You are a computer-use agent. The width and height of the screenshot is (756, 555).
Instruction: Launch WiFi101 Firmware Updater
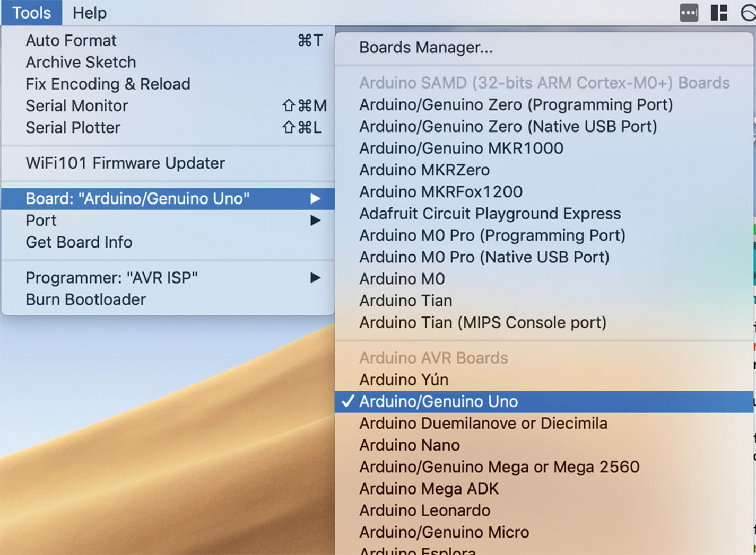(168, 163)
